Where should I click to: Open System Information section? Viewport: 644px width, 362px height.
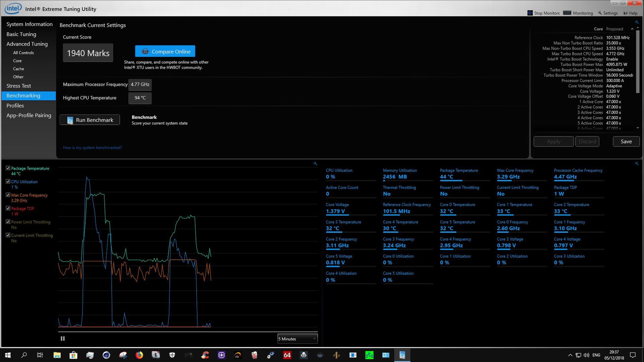tap(30, 24)
